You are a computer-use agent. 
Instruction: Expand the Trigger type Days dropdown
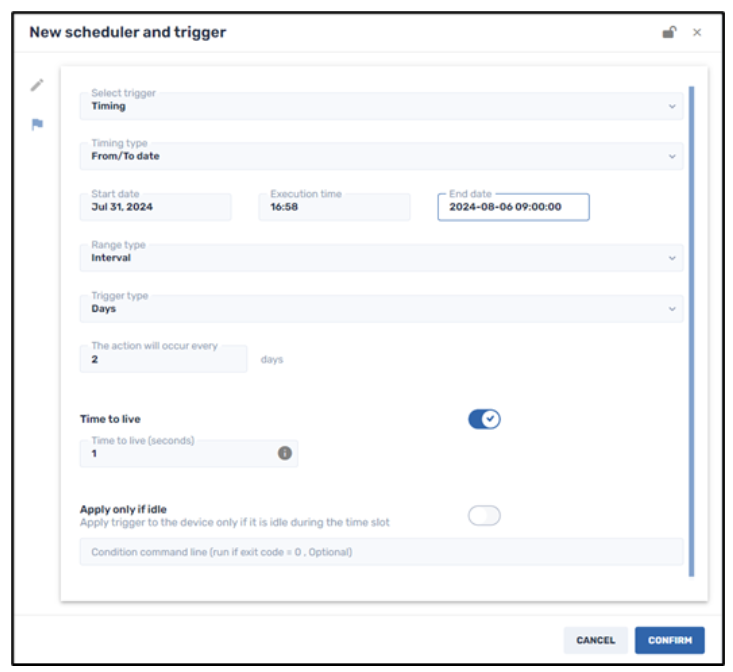click(x=381, y=309)
